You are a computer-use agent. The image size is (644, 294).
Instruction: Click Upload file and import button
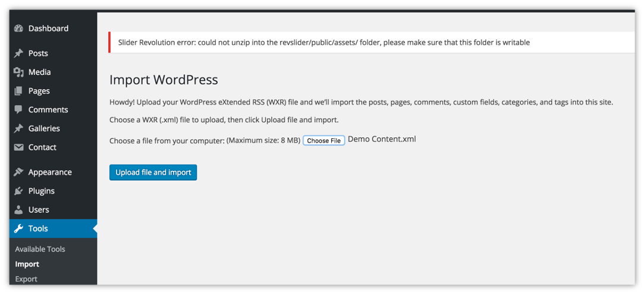click(153, 173)
